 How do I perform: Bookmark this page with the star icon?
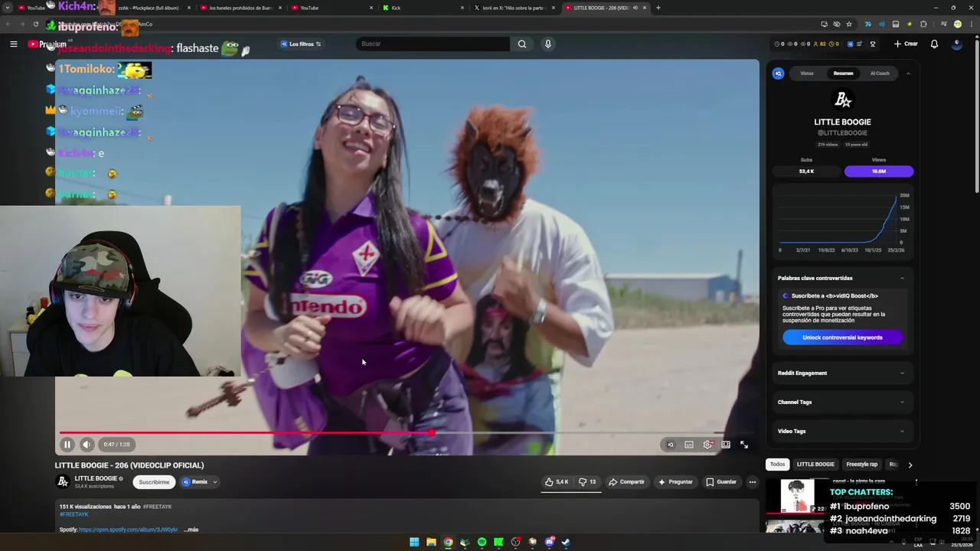tap(849, 24)
